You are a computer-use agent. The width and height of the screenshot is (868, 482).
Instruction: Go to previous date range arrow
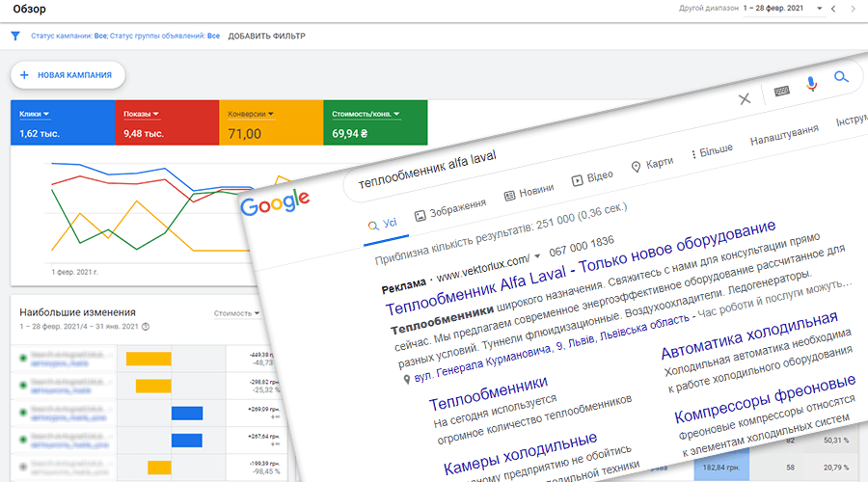833,9
